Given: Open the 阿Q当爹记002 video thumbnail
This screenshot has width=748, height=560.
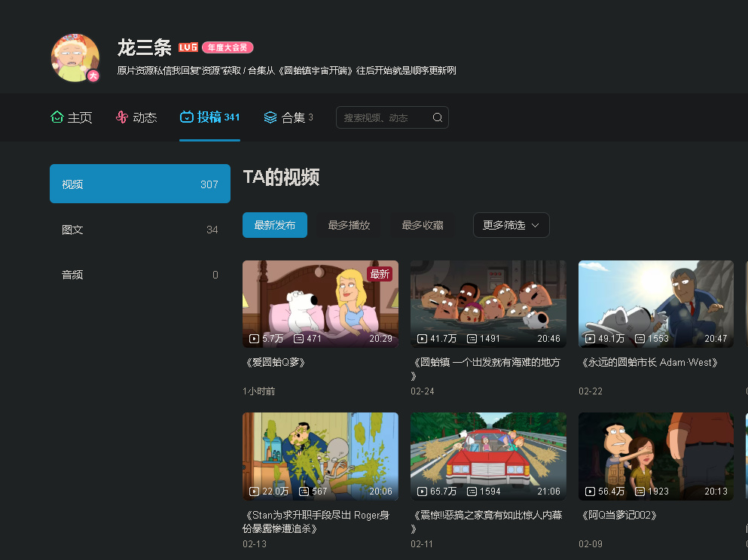Looking at the screenshot, I should (656, 456).
